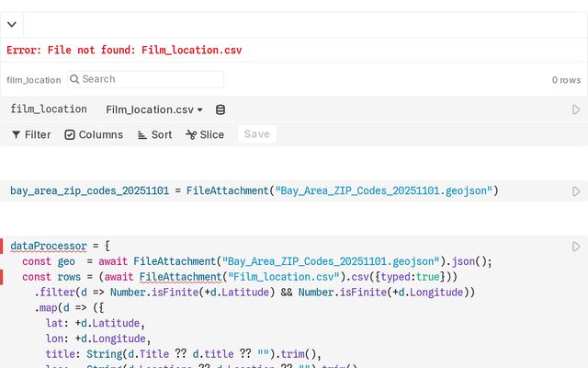
Task: Open the Sort options
Action: pos(154,134)
